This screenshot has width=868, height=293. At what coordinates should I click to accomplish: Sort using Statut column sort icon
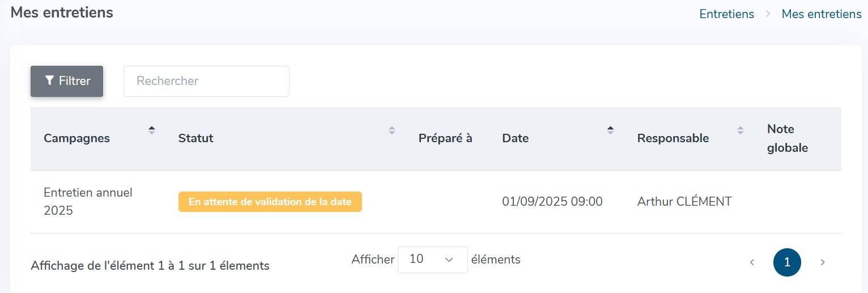[392, 130]
